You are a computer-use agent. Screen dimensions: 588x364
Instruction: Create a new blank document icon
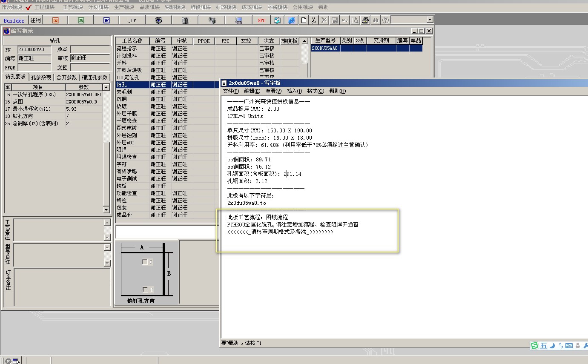[x=304, y=20]
